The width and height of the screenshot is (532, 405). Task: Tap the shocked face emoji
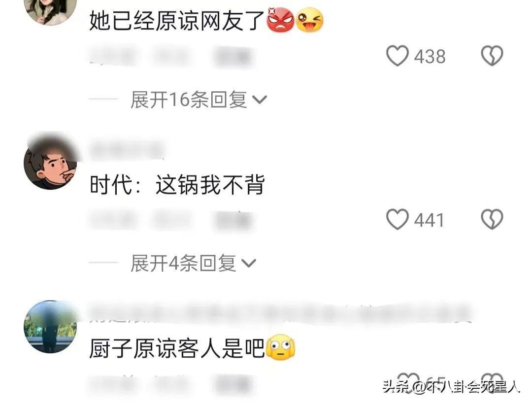point(281,348)
